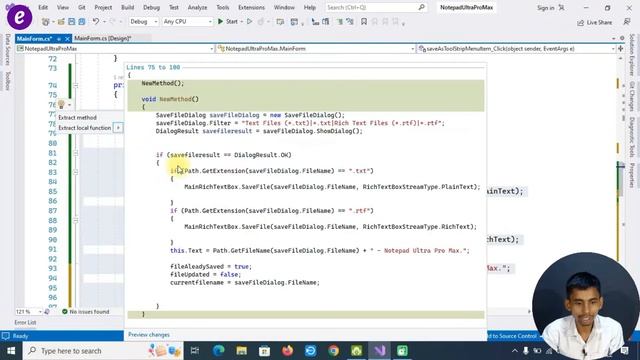Screen dimensions: 640x360
Task: Open the Git menu
Action: click(x=82, y=7)
